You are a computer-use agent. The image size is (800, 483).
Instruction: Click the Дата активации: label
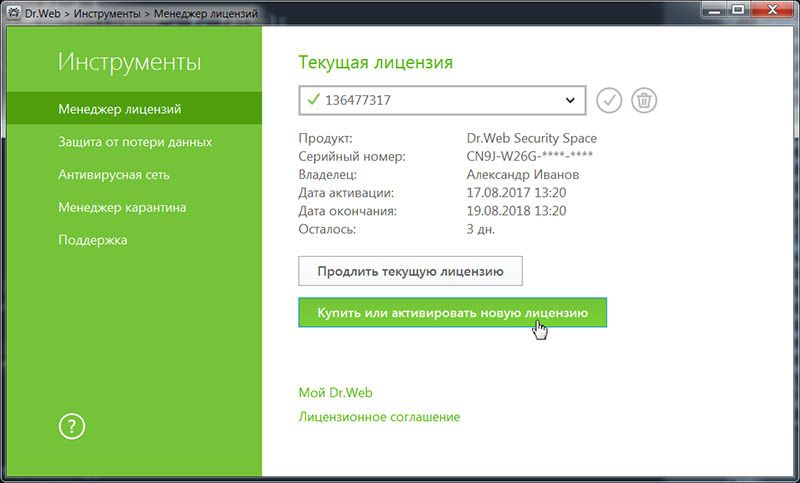point(346,193)
